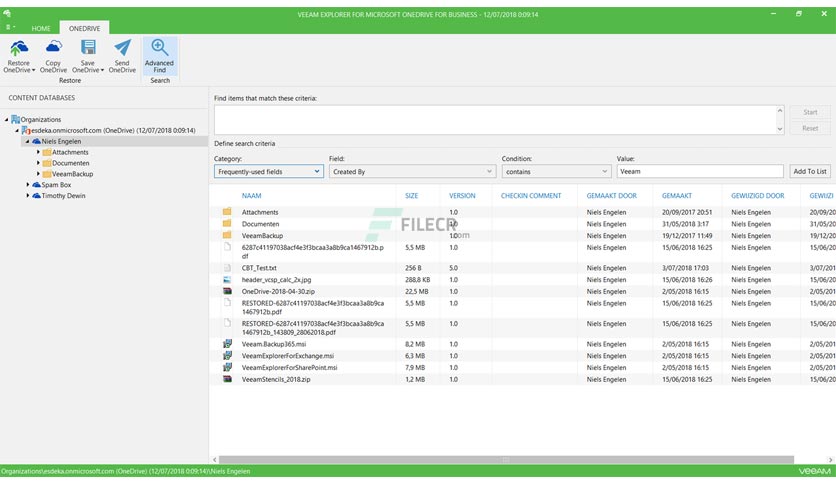
Task: Select VeeamBackup in the content tree
Action: 73,174
